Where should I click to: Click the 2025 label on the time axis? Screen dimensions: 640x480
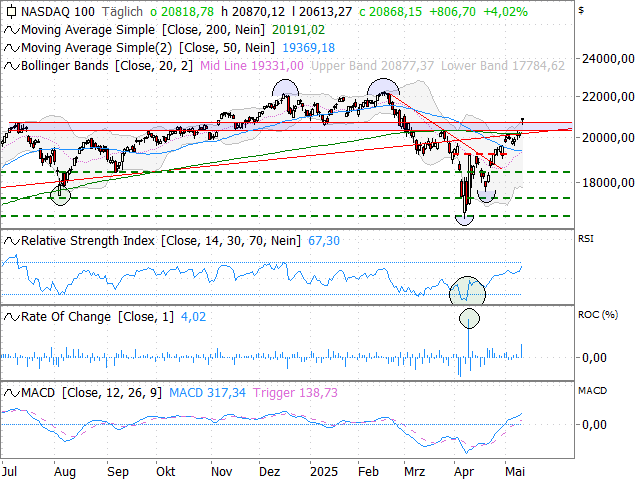click(324, 472)
